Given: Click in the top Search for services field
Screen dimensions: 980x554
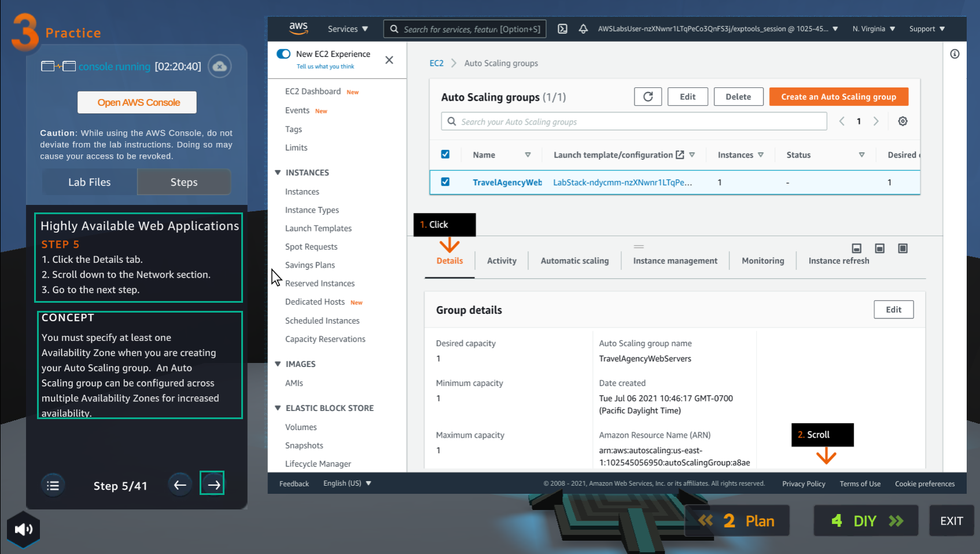Looking at the screenshot, I should [x=465, y=29].
